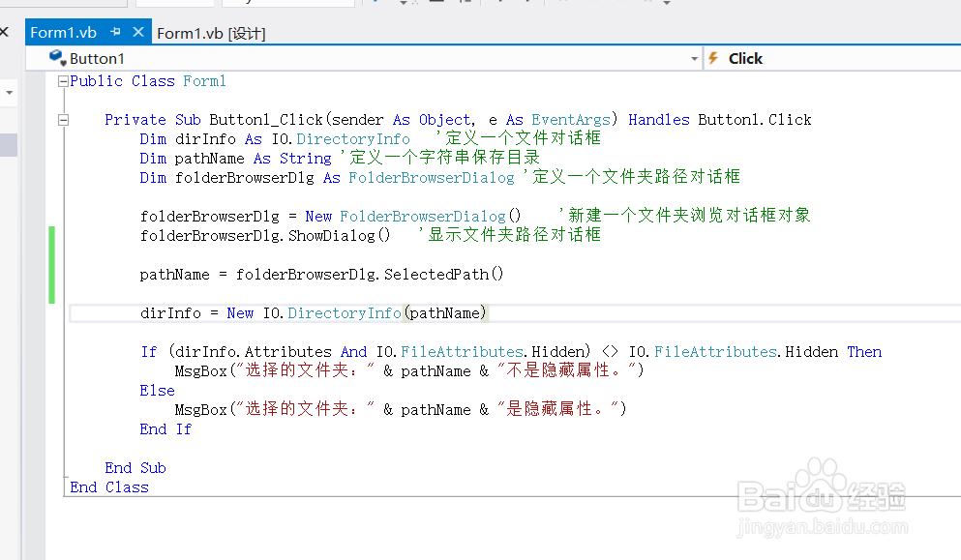The image size is (961, 560).
Task: Collapse the Button1_Click sub via its minus box
Action: point(62,119)
